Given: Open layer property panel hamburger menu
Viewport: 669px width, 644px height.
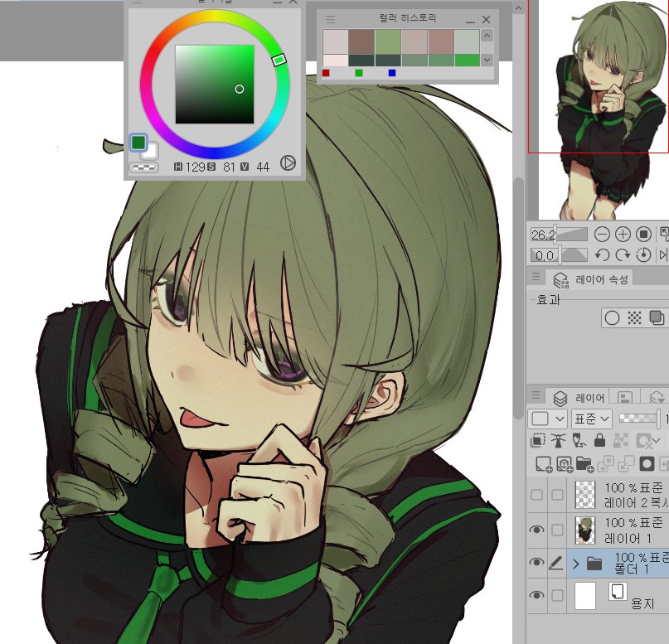Looking at the screenshot, I should 536,277.
